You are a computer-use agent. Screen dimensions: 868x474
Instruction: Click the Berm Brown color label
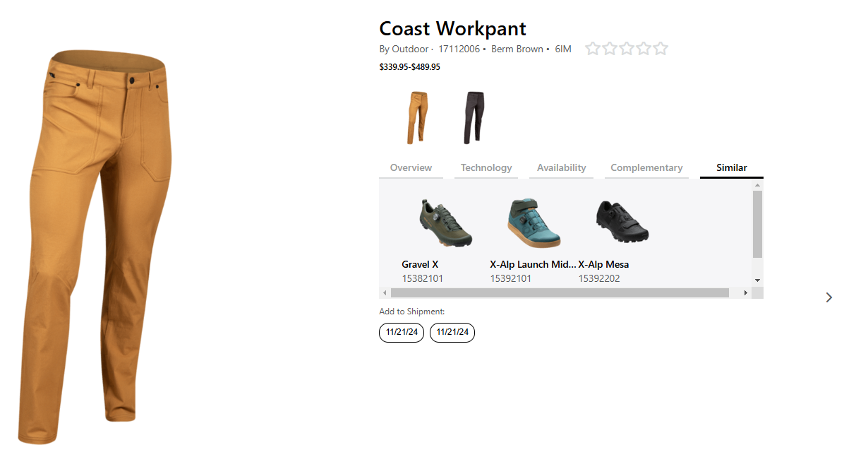pyautogui.click(x=517, y=49)
